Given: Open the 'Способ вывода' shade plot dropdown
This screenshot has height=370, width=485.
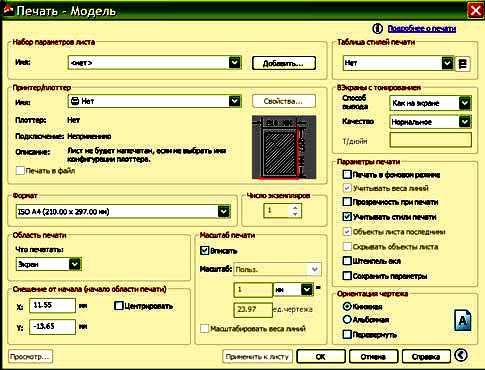Looking at the screenshot, I should pos(465,103).
